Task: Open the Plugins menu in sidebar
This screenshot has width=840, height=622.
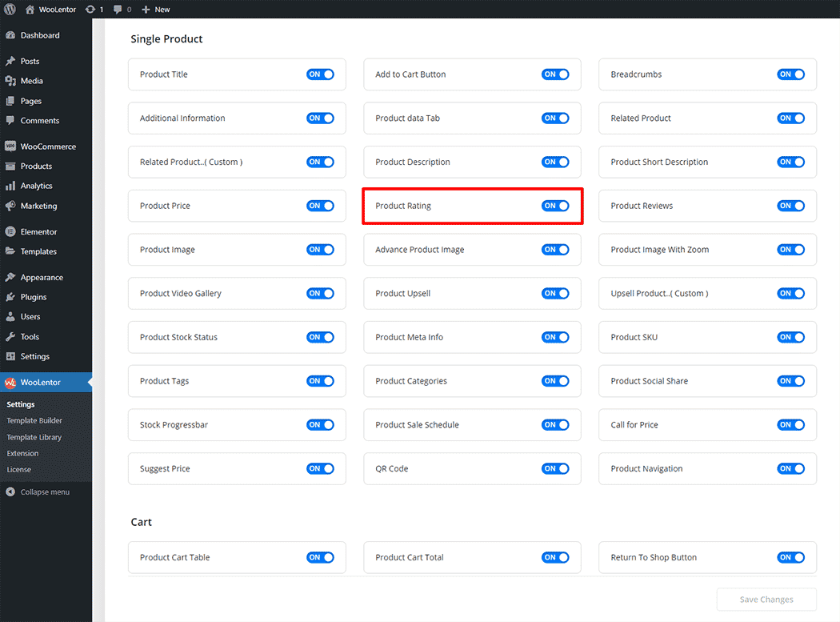Action: (33, 297)
